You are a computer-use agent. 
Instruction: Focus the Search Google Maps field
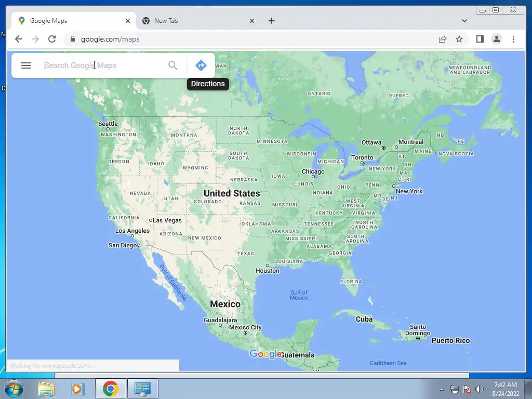coord(103,65)
